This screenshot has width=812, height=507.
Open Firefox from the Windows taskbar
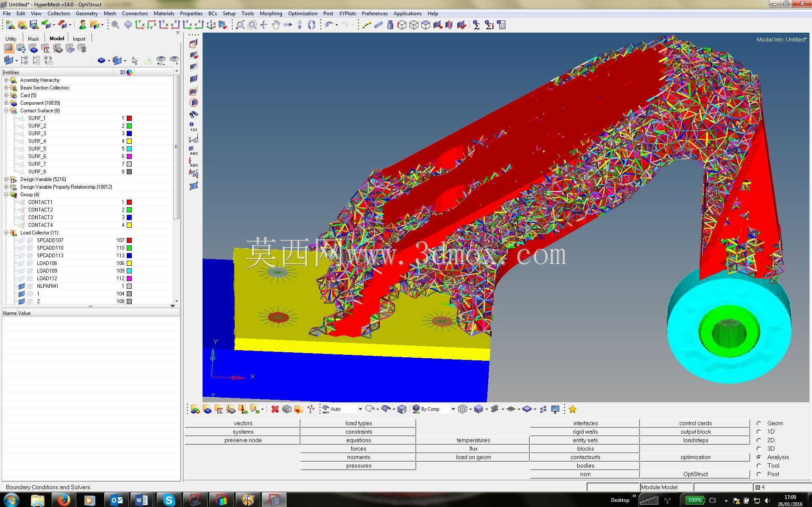[64, 500]
